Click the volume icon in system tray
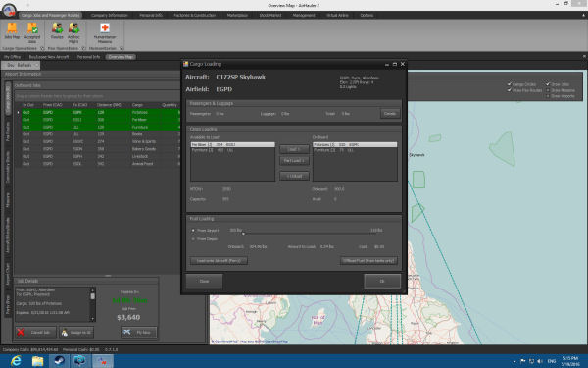The image size is (588, 368). (540, 361)
